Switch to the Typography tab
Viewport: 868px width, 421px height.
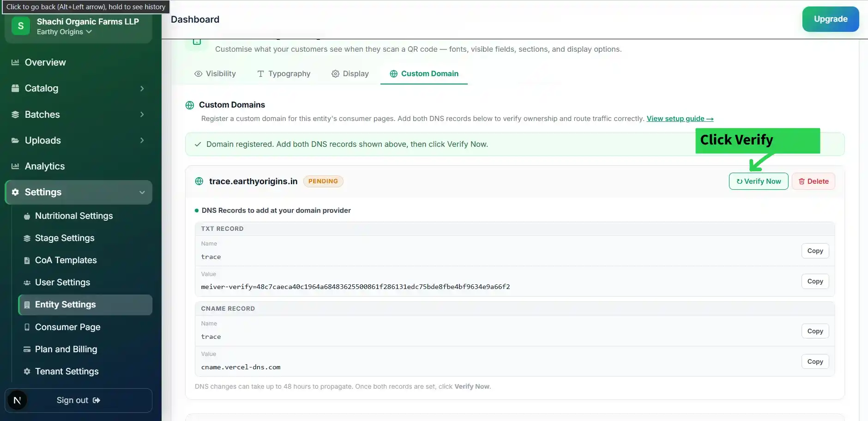(x=284, y=74)
